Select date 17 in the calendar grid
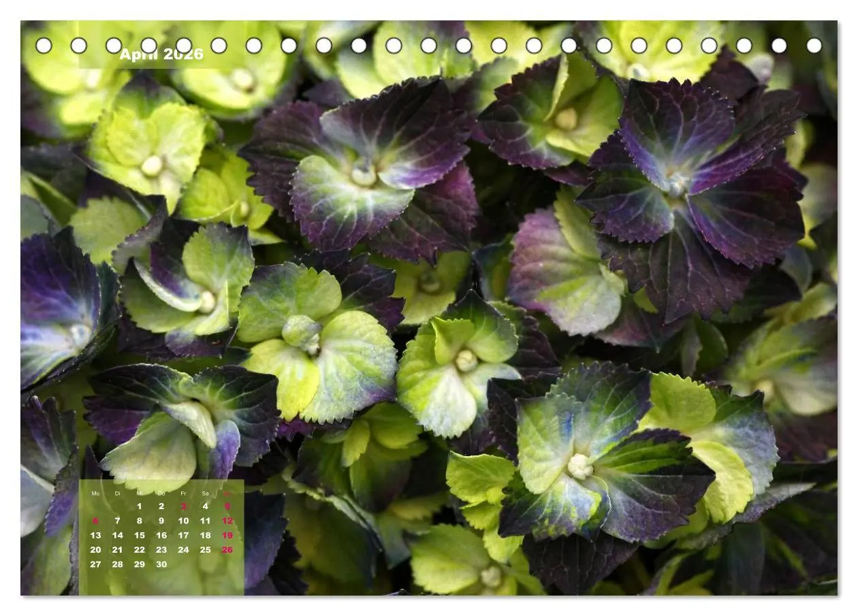 183,536
